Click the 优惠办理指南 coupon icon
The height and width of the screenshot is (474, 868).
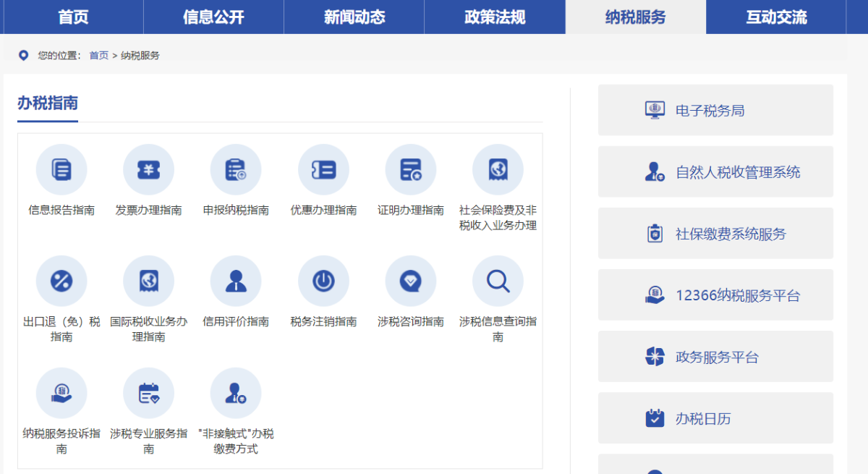coord(323,170)
